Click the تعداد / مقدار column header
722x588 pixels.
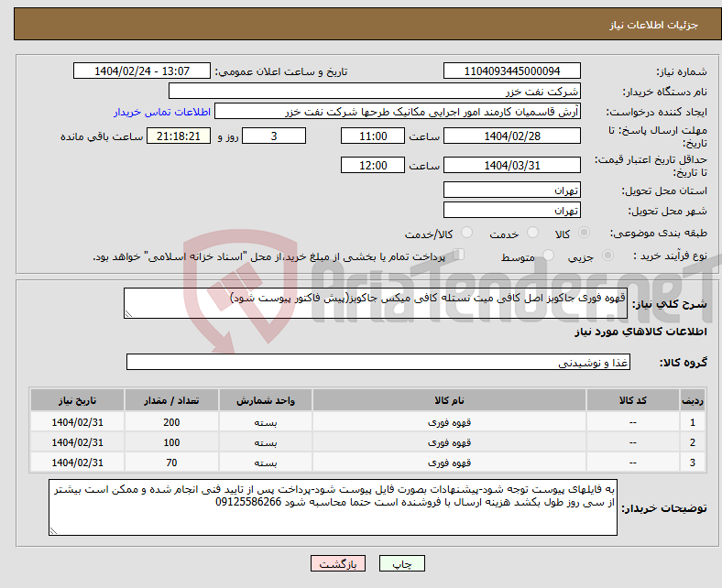[x=171, y=400]
